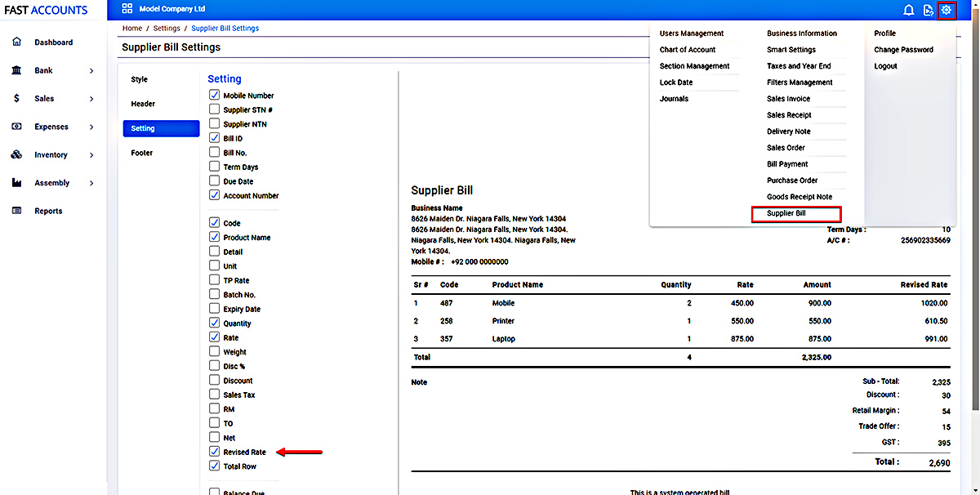Click the Mobile product name cell
This screenshot has width=980, height=495.
(x=503, y=303)
